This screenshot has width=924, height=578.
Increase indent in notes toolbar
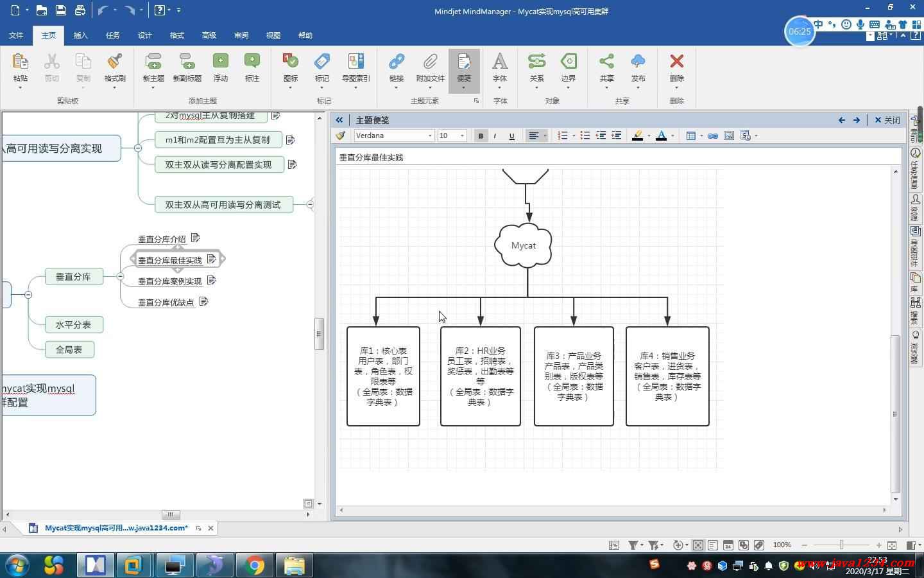(x=617, y=136)
